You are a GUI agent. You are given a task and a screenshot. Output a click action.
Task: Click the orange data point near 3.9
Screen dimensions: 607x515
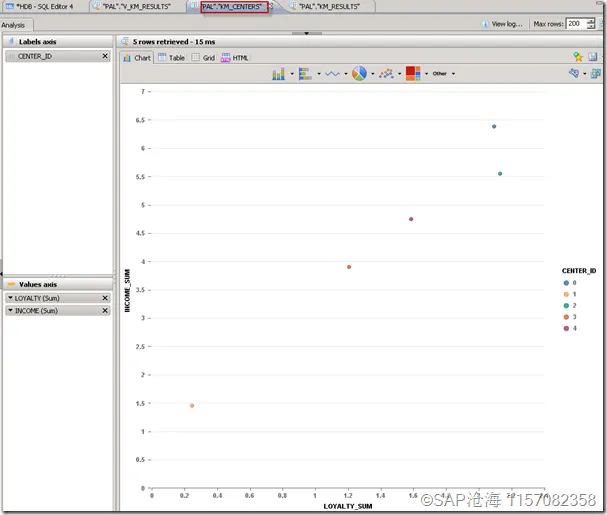pos(349,267)
